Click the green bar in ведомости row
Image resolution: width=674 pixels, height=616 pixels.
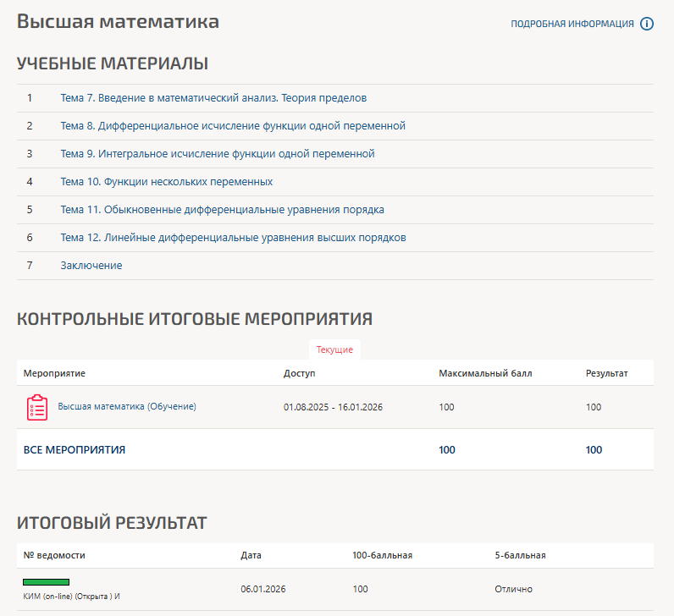coord(47,582)
